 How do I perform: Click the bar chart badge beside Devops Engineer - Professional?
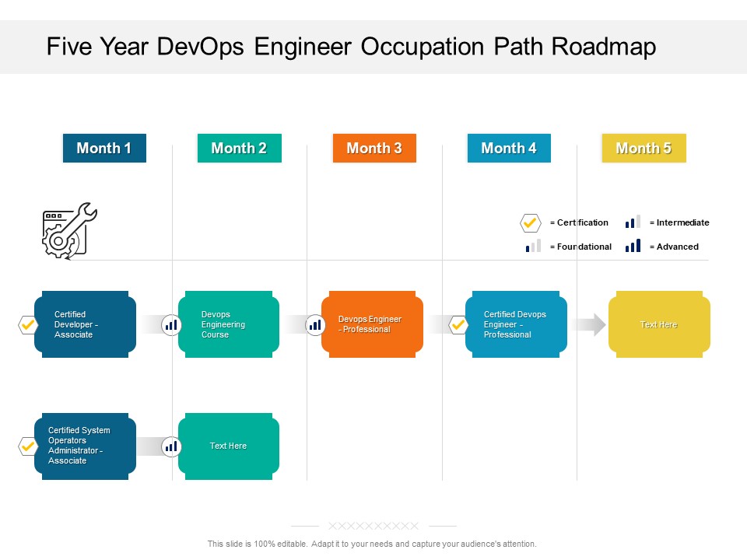(x=315, y=325)
